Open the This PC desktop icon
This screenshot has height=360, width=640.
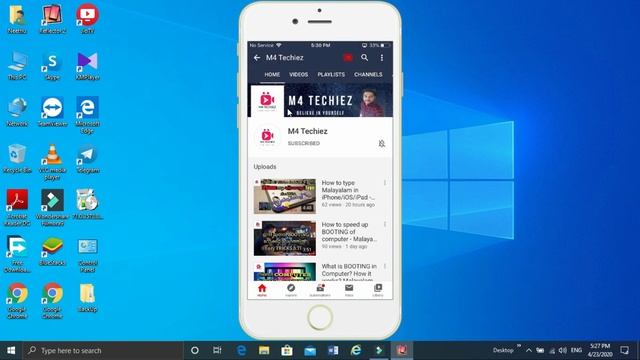[17, 65]
